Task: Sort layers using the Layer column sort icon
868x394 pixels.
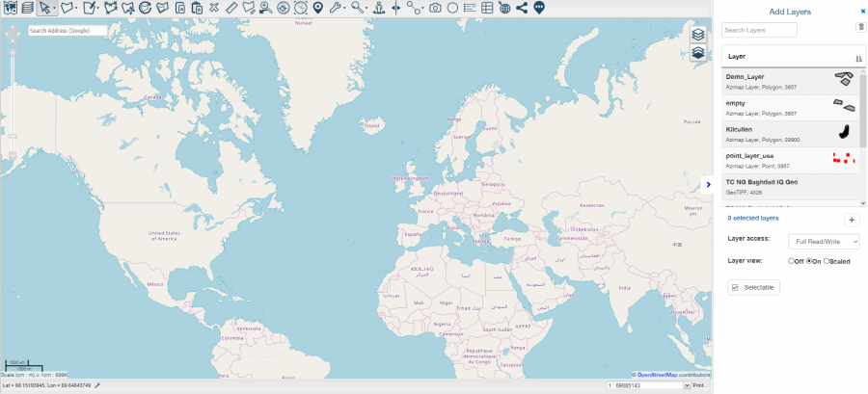Action: pyautogui.click(x=858, y=58)
